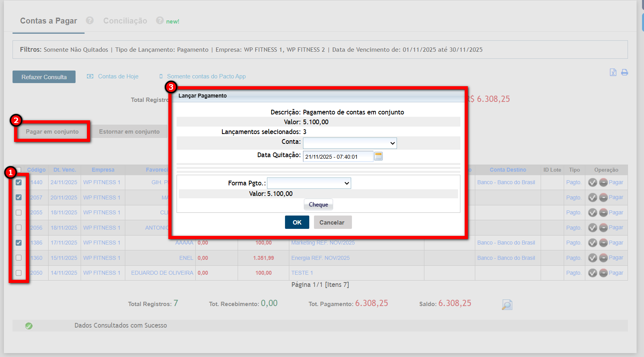Open the Forma Pgto. dropdown
This screenshot has width=644, height=357.
(x=309, y=183)
